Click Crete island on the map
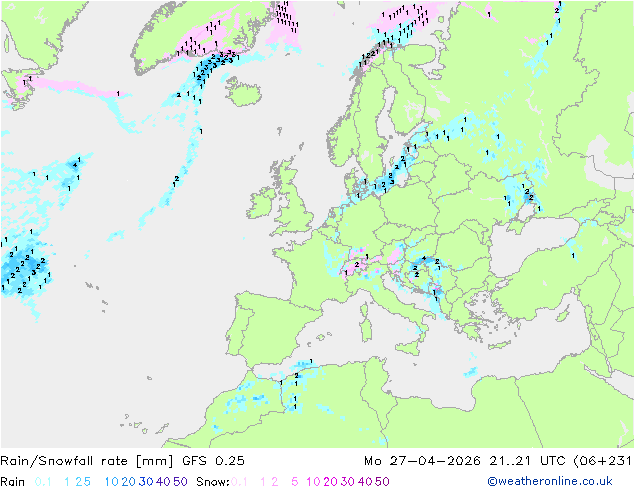Screen dimensions: 634x490 tap(499, 345)
